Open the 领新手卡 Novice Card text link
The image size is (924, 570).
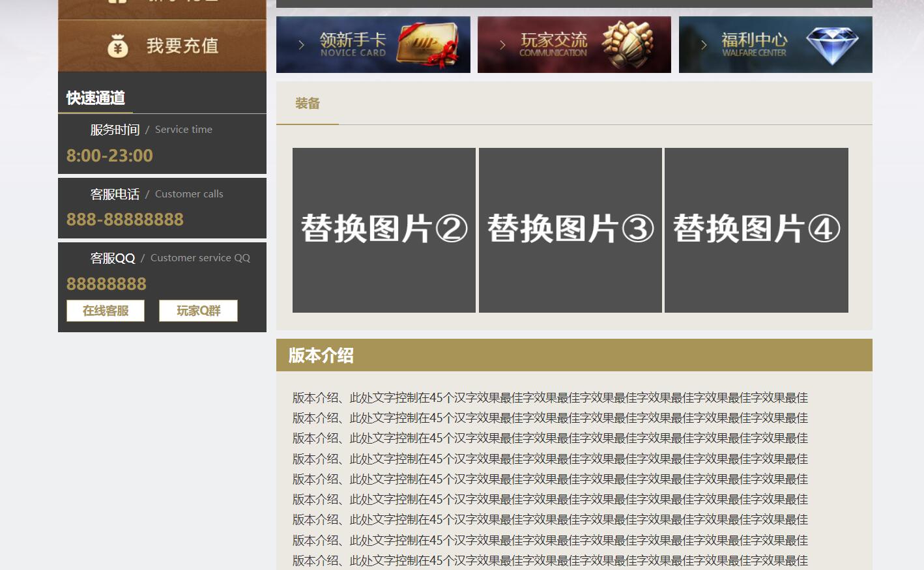[353, 44]
